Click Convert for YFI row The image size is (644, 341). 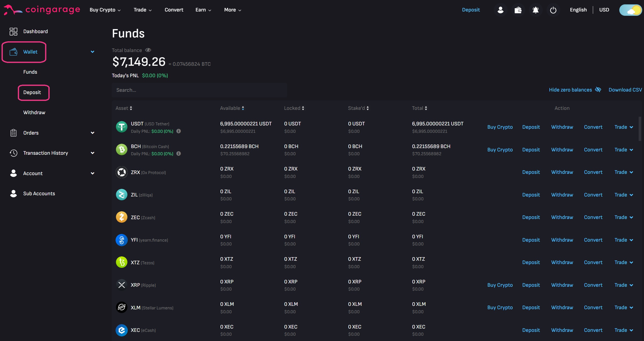[593, 240]
